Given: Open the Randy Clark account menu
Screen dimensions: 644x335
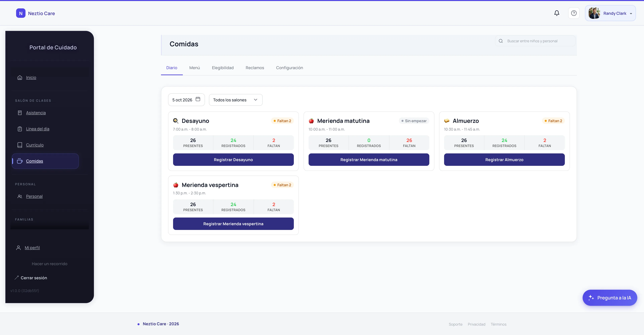Looking at the screenshot, I should (610, 13).
